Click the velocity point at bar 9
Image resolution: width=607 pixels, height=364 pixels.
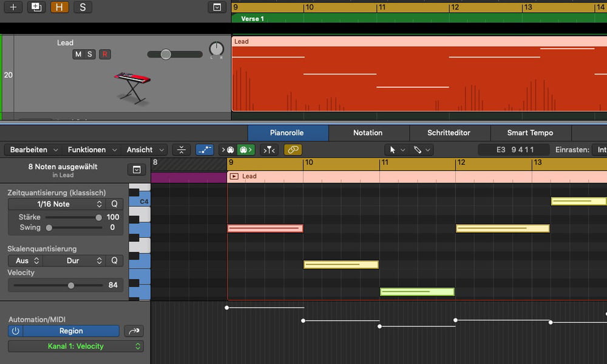[227, 308]
